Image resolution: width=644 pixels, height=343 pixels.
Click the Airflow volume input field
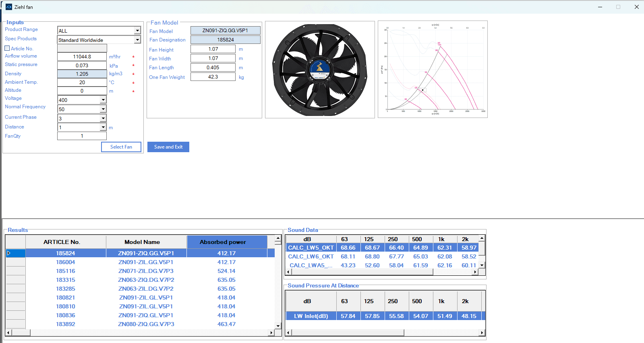[82, 57]
